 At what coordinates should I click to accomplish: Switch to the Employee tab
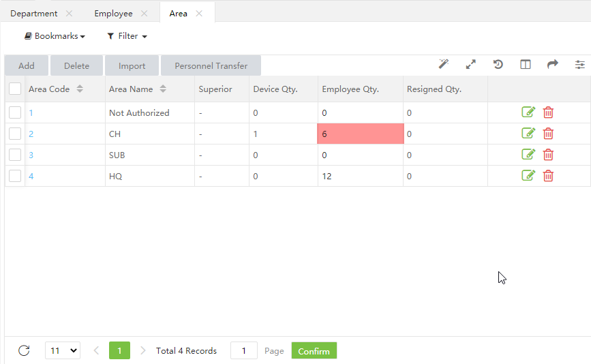[113, 14]
